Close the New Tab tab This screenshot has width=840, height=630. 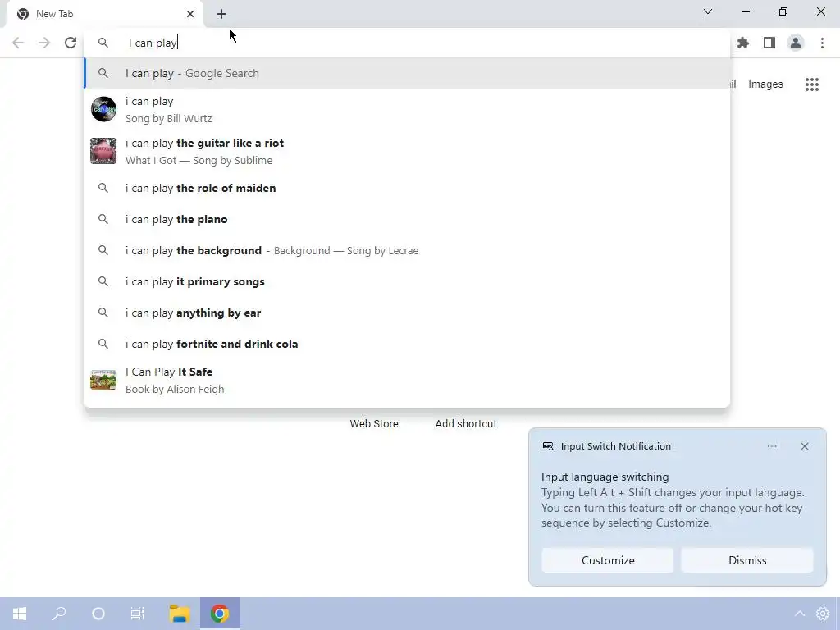(190, 14)
